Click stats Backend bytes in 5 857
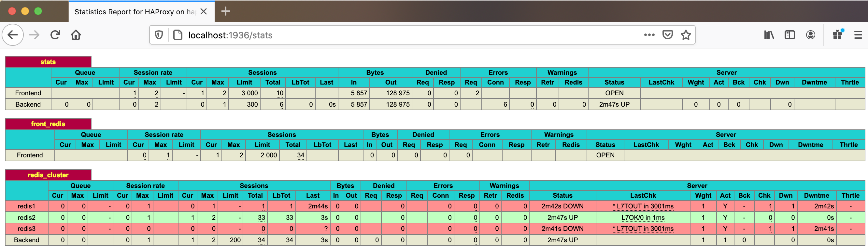Screen dimensions: 868x251 click(x=359, y=105)
